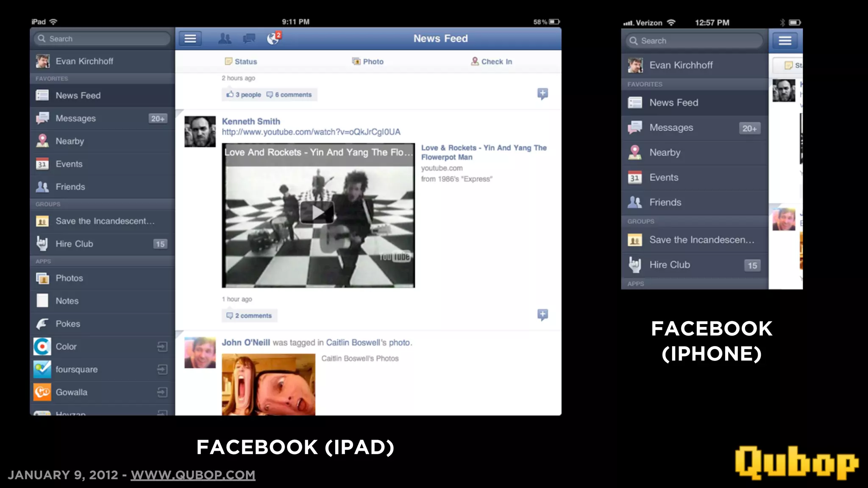
Task: Open foursquare app in iPad sidebar
Action: (102, 370)
